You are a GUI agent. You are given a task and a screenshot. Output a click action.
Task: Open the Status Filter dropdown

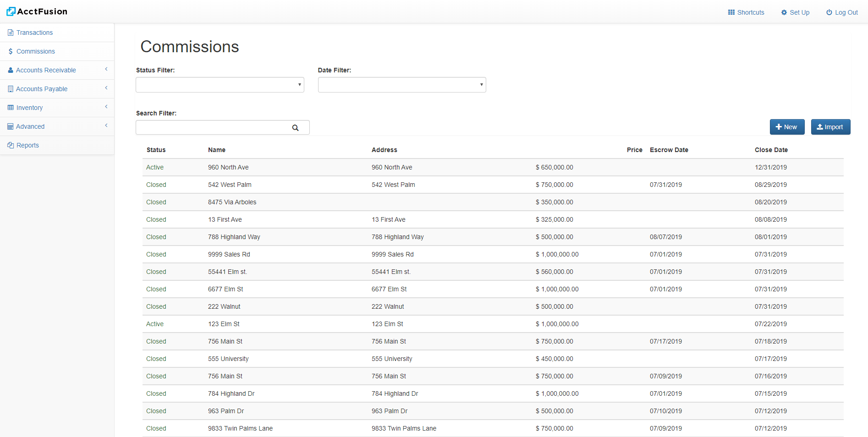[220, 85]
